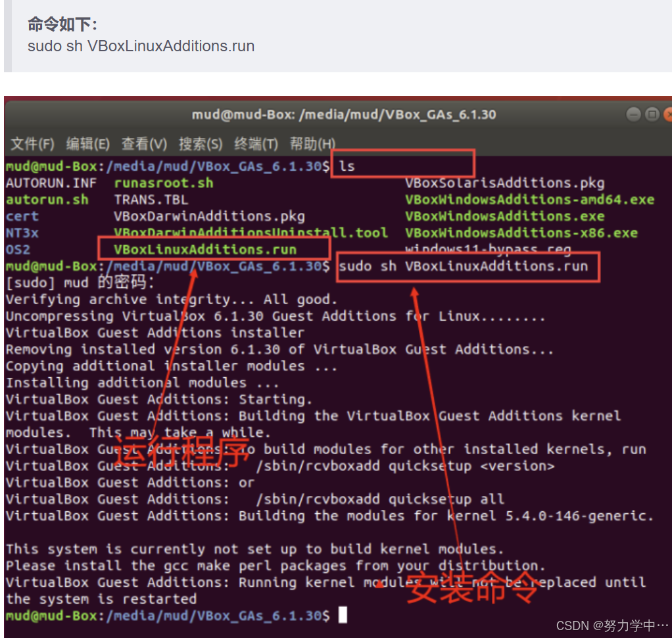672x638 pixels.
Task: Click the Removing installed version 6.1.30 line
Action: [279, 350]
